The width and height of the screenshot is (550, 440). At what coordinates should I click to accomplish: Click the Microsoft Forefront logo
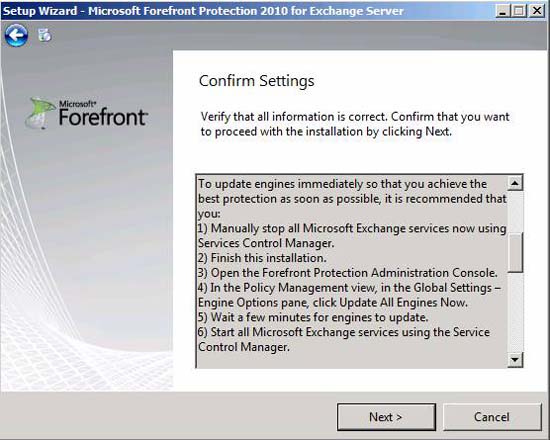(87, 113)
